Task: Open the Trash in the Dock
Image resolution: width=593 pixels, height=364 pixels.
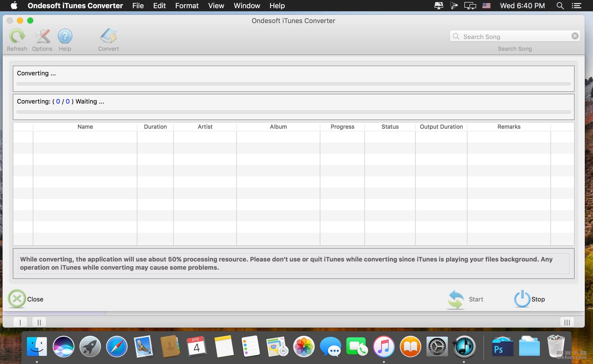Action: (556, 347)
